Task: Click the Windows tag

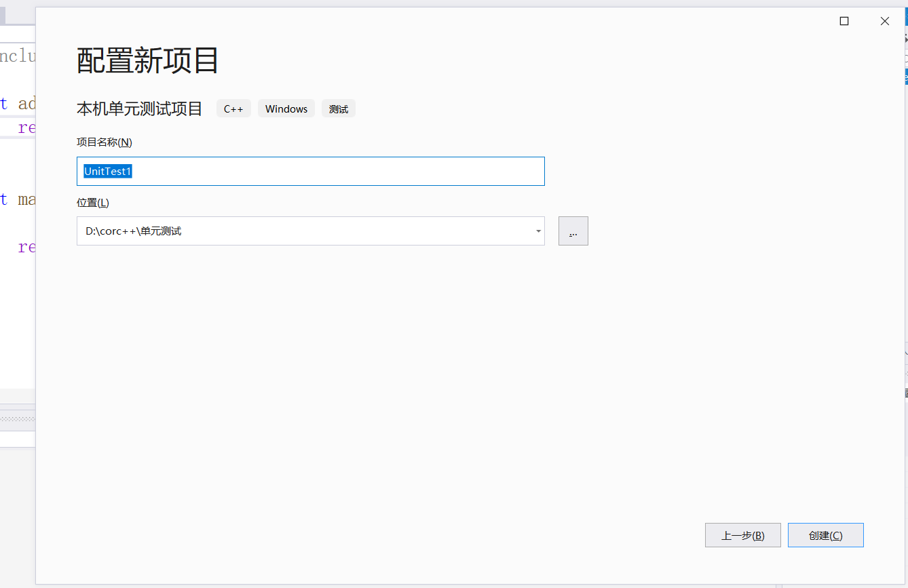Action: tap(286, 109)
